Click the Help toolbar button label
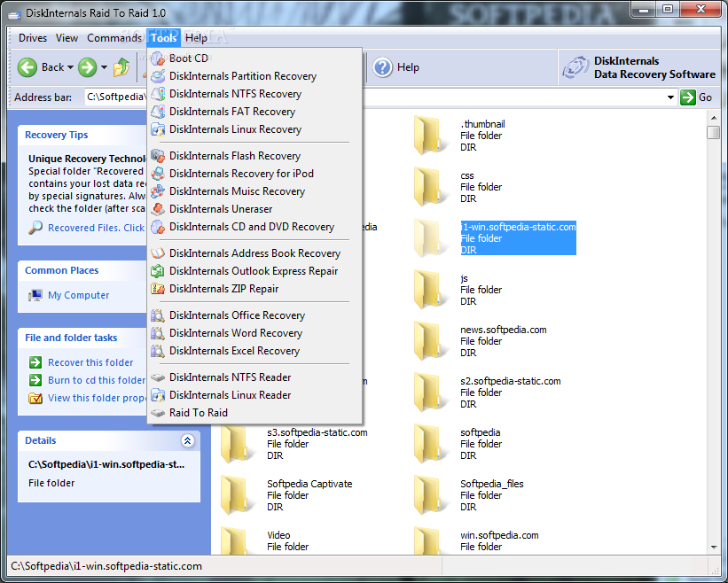 (408, 67)
